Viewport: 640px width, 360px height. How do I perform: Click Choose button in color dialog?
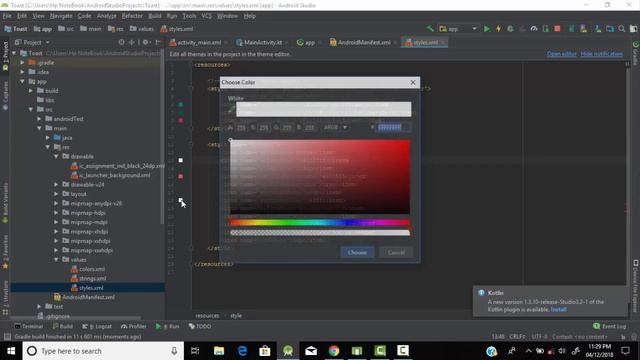click(x=357, y=252)
